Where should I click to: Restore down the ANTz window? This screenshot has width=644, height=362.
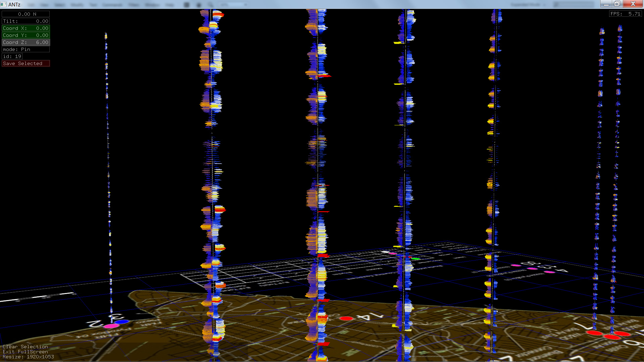617,4
